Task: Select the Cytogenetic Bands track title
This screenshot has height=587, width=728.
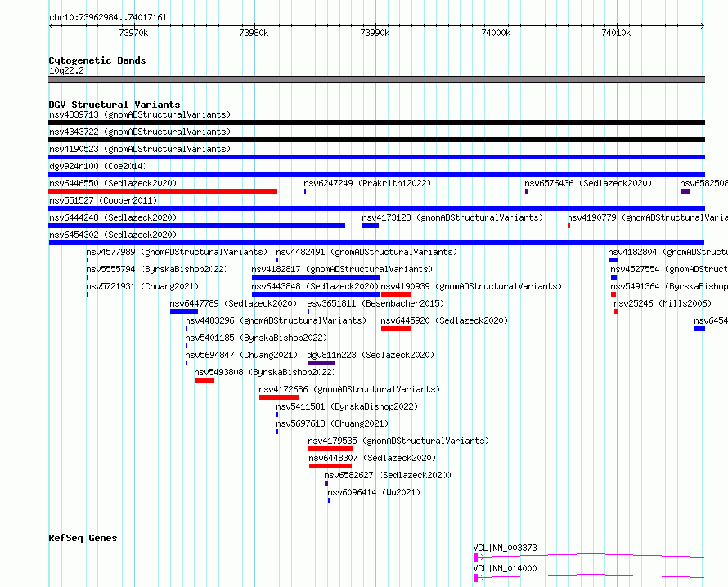Action: pos(97,60)
